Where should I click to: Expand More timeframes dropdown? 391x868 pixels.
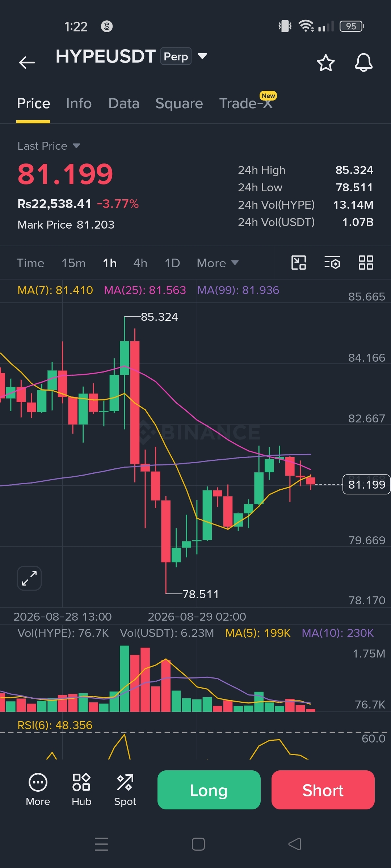218,263
